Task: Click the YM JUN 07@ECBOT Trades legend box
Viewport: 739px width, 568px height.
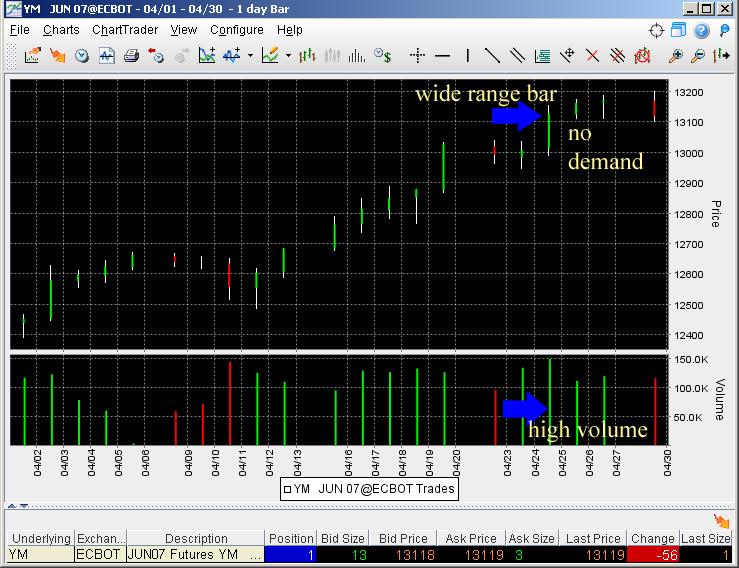Action: 369,489
